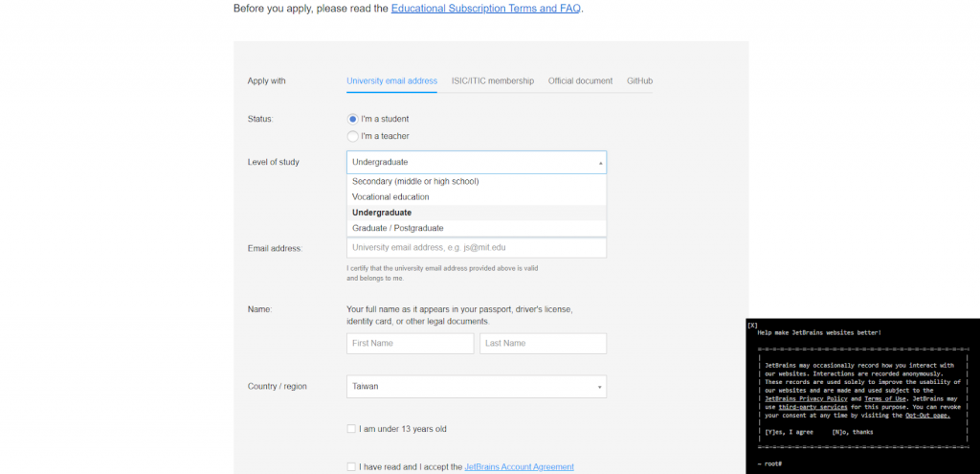Choose Graduate / Postgraduate option
Viewport: 980px width, 474px height.
(x=477, y=228)
